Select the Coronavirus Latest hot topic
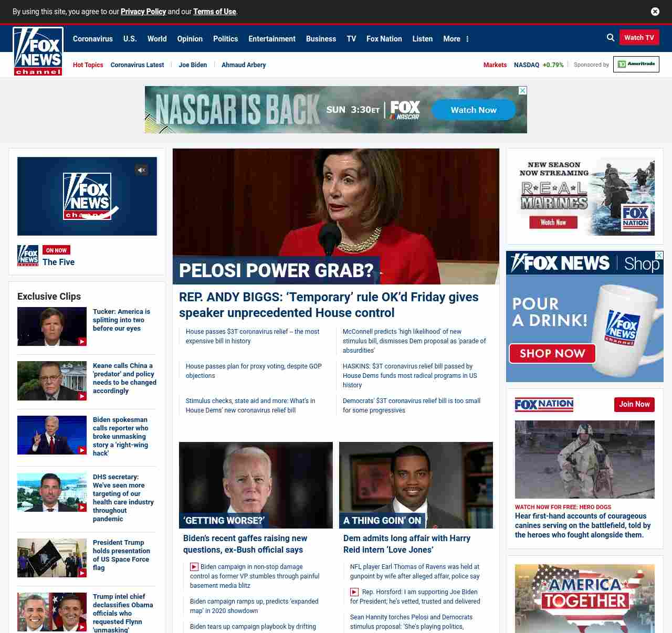Screen dimensions: 672x633 pyautogui.click(x=137, y=65)
